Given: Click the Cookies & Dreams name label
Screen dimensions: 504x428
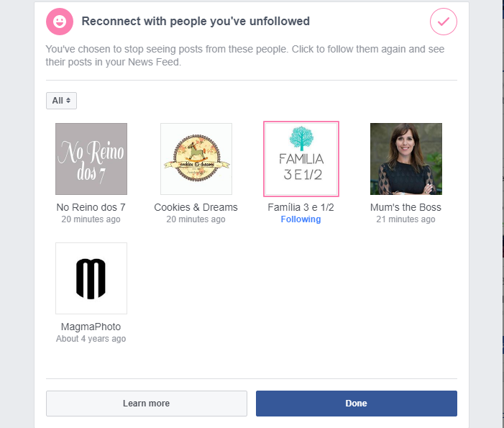Looking at the screenshot, I should tap(196, 207).
